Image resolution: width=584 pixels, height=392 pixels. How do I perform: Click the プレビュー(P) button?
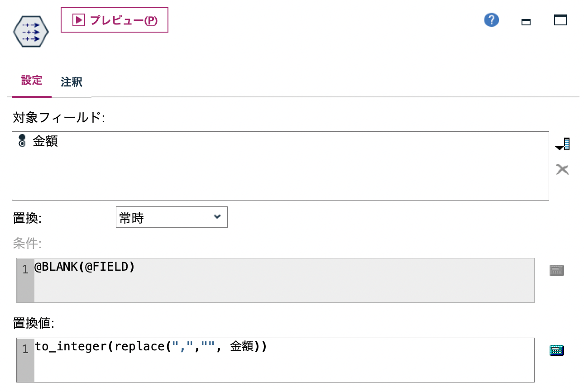pos(114,20)
